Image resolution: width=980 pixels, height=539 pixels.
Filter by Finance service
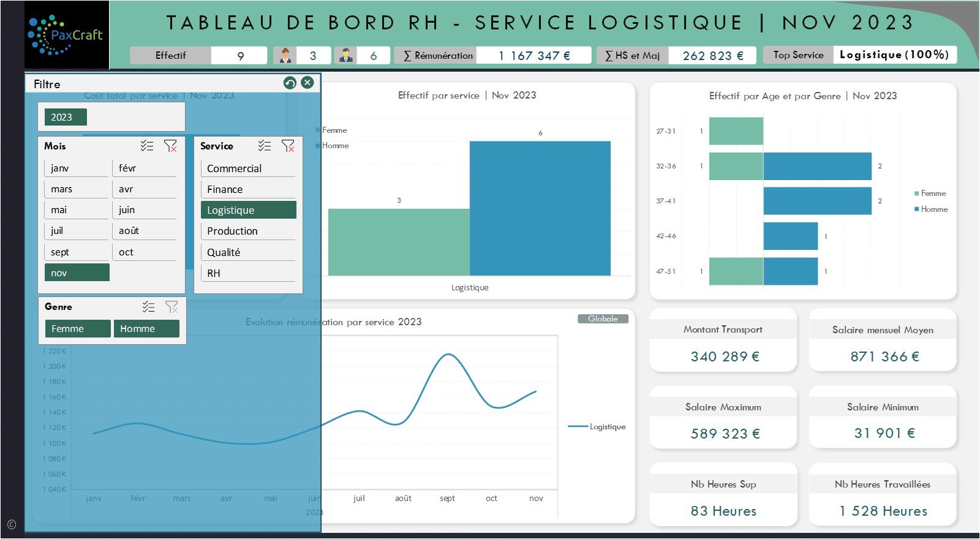pyautogui.click(x=248, y=189)
